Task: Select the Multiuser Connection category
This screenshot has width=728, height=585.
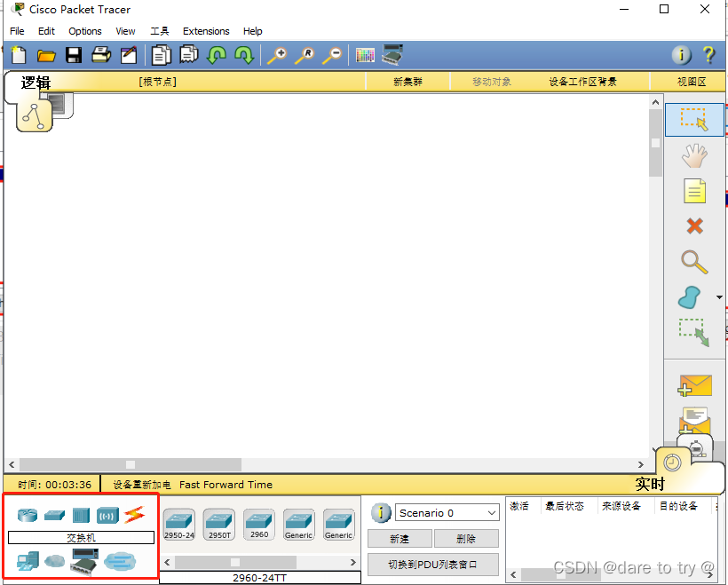Action: [120, 561]
